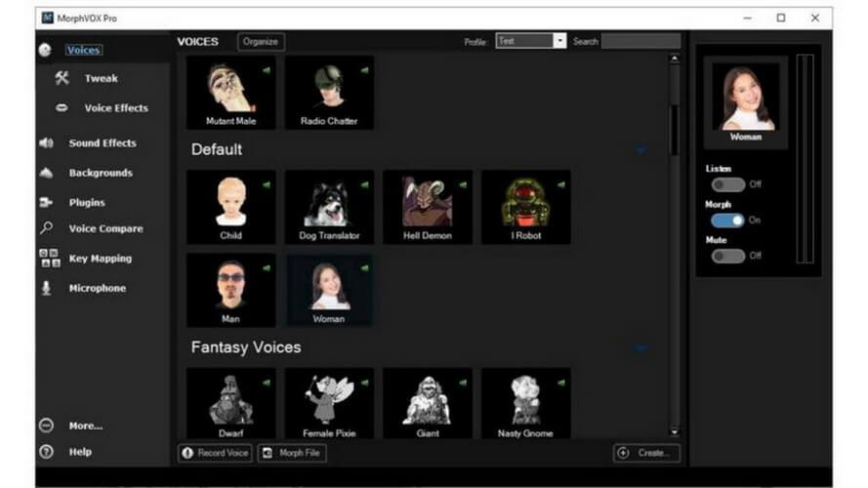Toggle the Mute switch
The image size is (868, 488).
[728, 256]
